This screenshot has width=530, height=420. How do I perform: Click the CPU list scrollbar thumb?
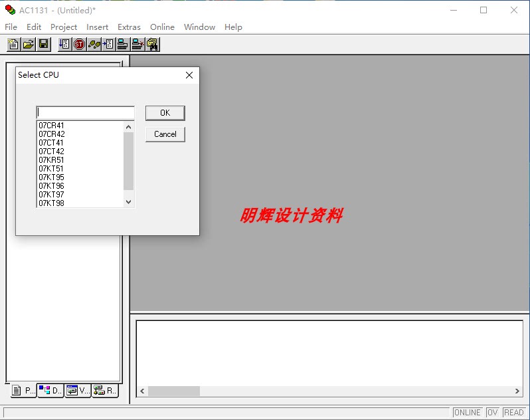128,161
